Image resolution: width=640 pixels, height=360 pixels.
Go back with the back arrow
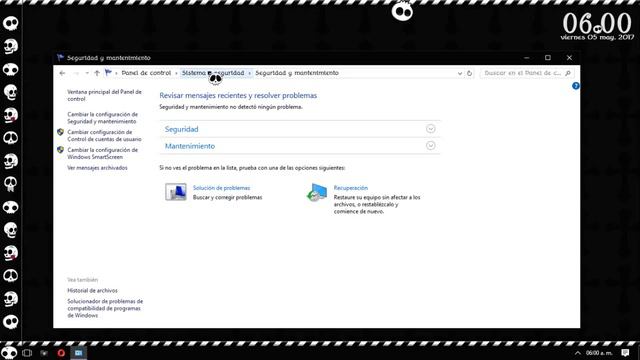(62, 73)
